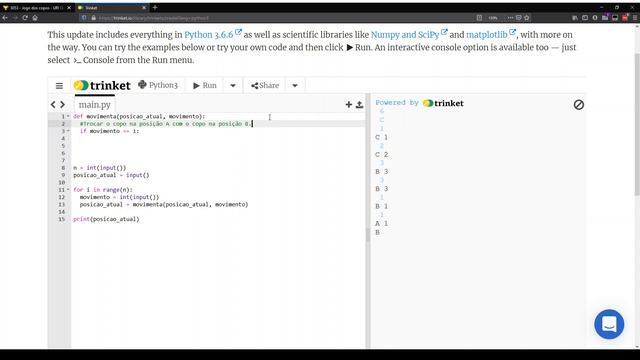
Task: Open the Run options dropdown arrow
Action: (233, 85)
